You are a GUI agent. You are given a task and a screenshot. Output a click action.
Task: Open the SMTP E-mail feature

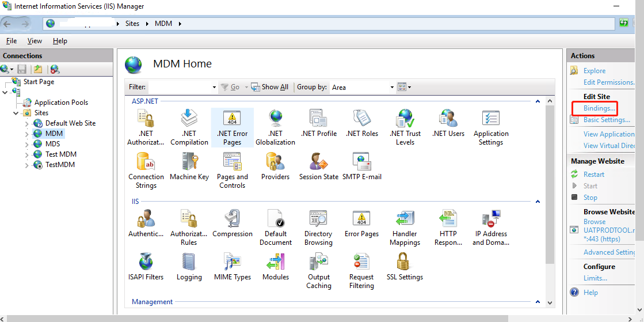pos(362,166)
